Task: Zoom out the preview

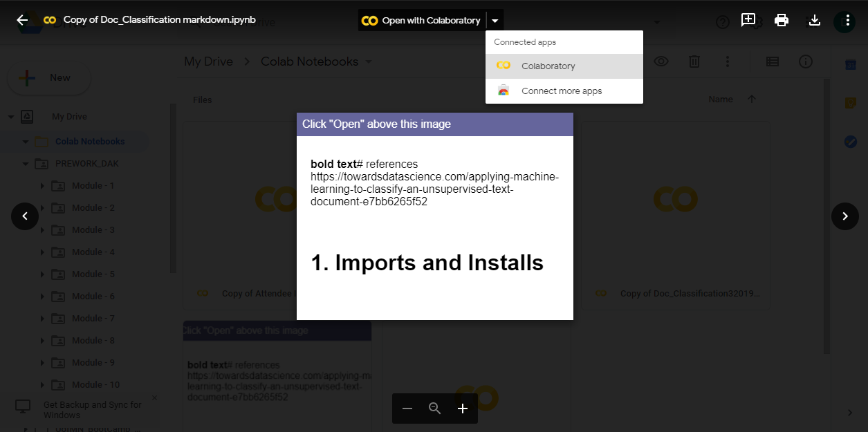Action: (x=407, y=408)
